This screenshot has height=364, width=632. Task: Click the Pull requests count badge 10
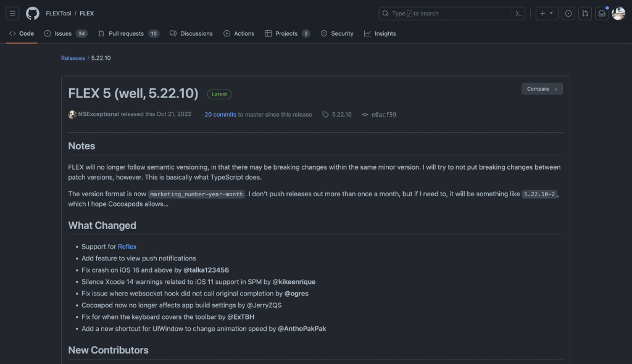click(x=154, y=33)
